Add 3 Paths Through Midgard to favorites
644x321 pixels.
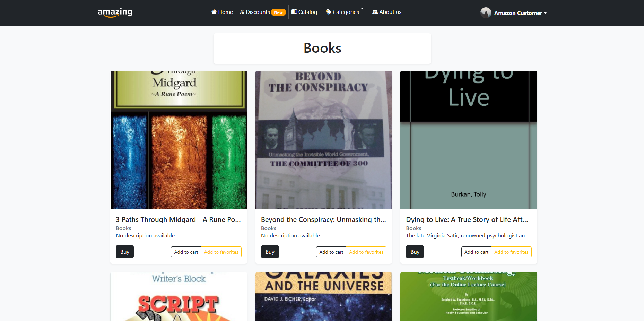221,252
